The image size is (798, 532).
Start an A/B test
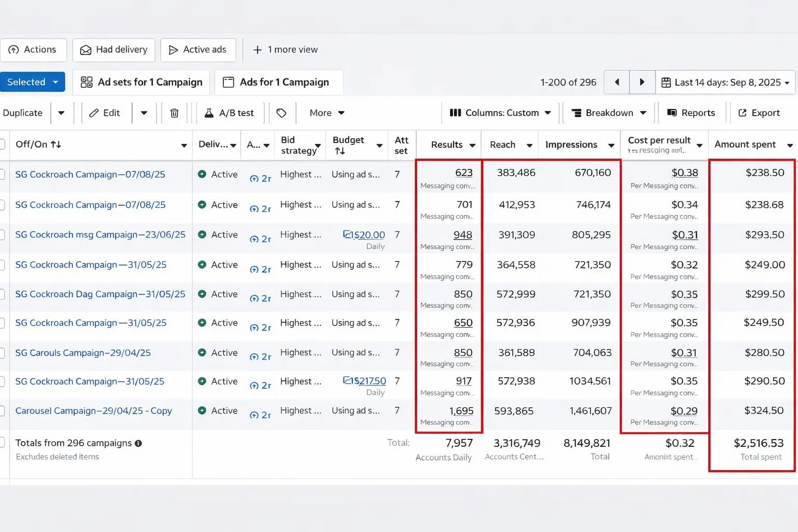click(229, 113)
